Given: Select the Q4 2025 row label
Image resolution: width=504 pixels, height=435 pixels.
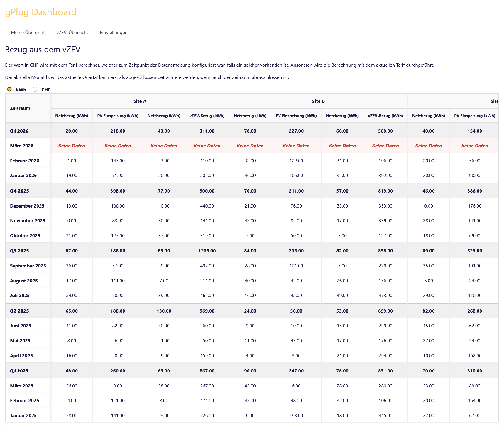Looking at the screenshot, I should pyautogui.click(x=19, y=191).
